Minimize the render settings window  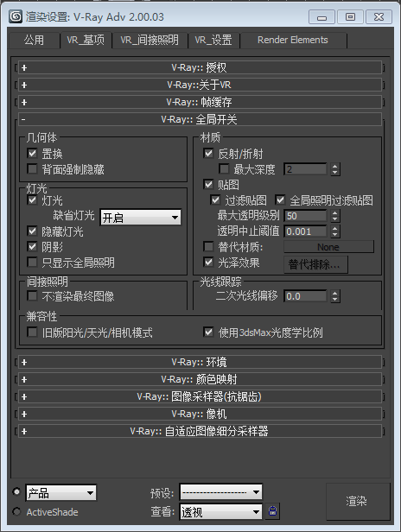tap(321, 17)
